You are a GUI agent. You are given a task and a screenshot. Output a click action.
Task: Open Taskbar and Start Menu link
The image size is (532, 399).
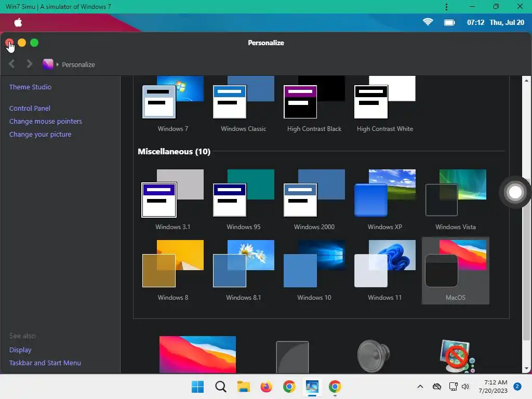click(45, 363)
